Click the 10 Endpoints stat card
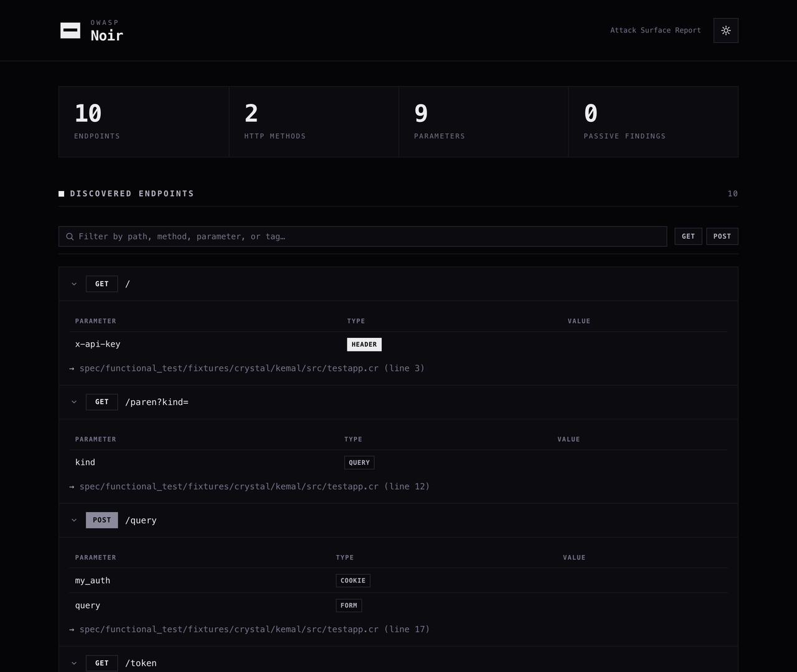This screenshot has height=672, width=797. pyautogui.click(x=144, y=122)
